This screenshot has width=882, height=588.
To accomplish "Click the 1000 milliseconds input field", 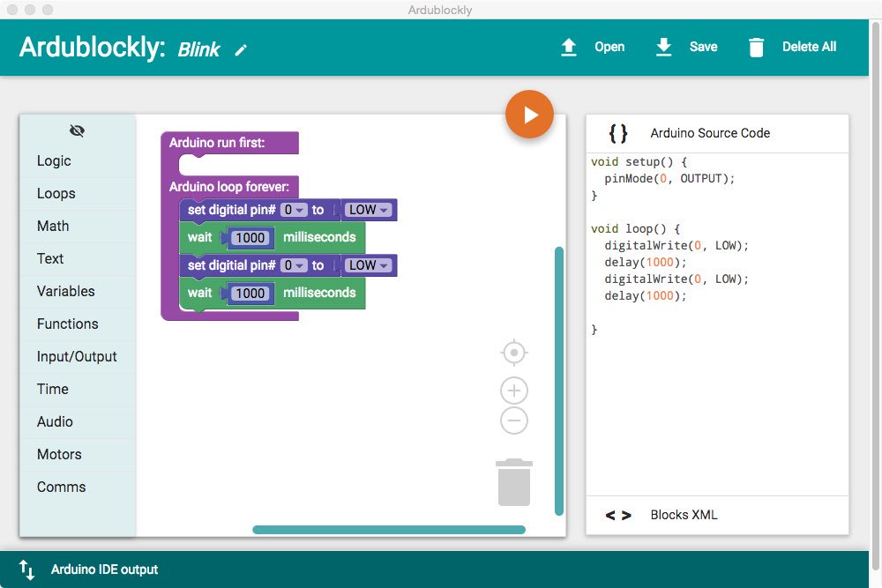I will tap(250, 237).
